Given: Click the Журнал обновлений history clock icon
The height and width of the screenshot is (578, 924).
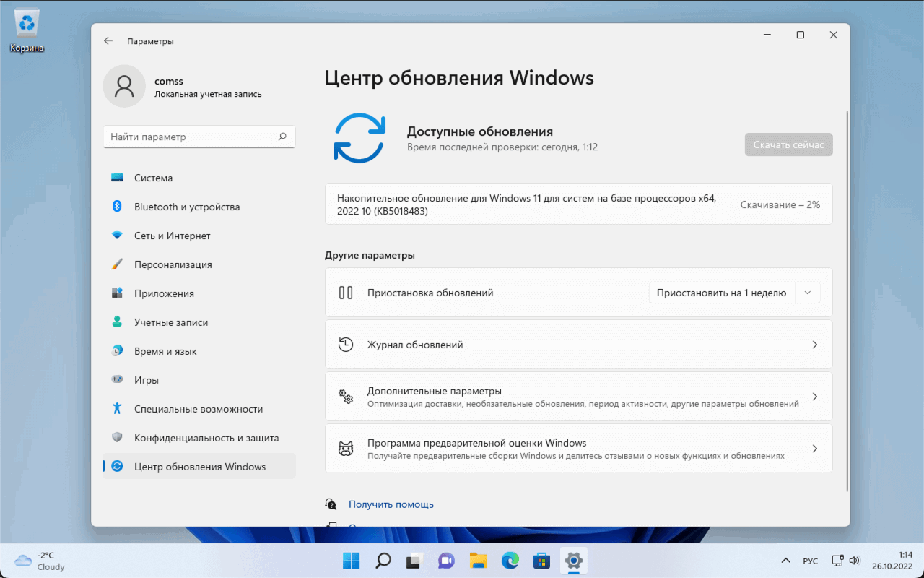Looking at the screenshot, I should (x=346, y=345).
